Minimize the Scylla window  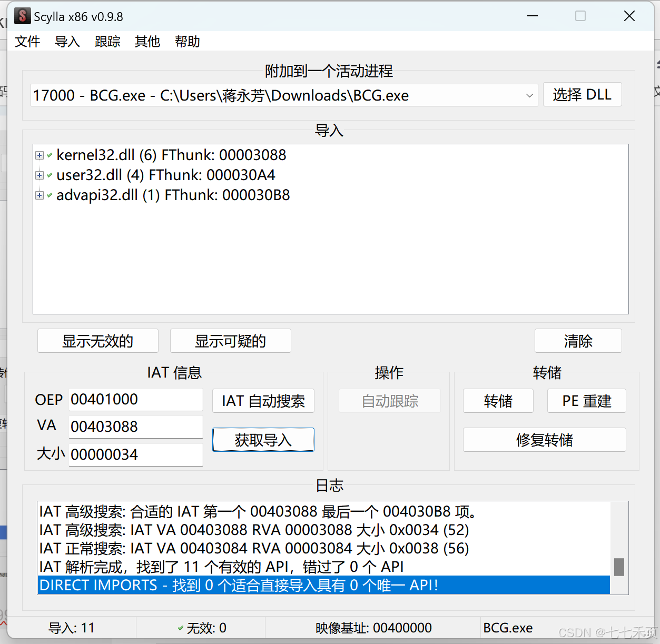coord(533,16)
